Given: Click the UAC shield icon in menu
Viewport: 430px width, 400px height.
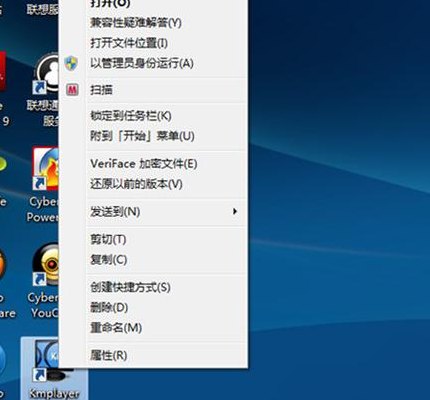Looking at the screenshot, I should pyautogui.click(x=71, y=63).
